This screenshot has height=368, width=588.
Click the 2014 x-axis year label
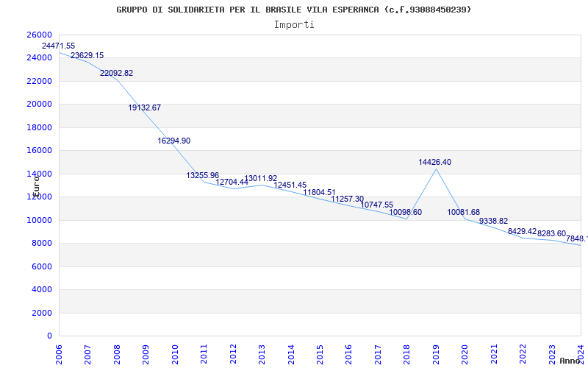tap(291, 354)
